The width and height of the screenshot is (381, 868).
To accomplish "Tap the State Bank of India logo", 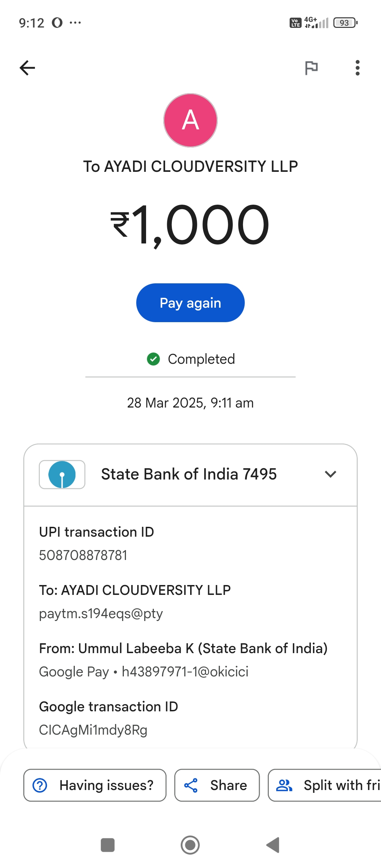I will tap(62, 475).
